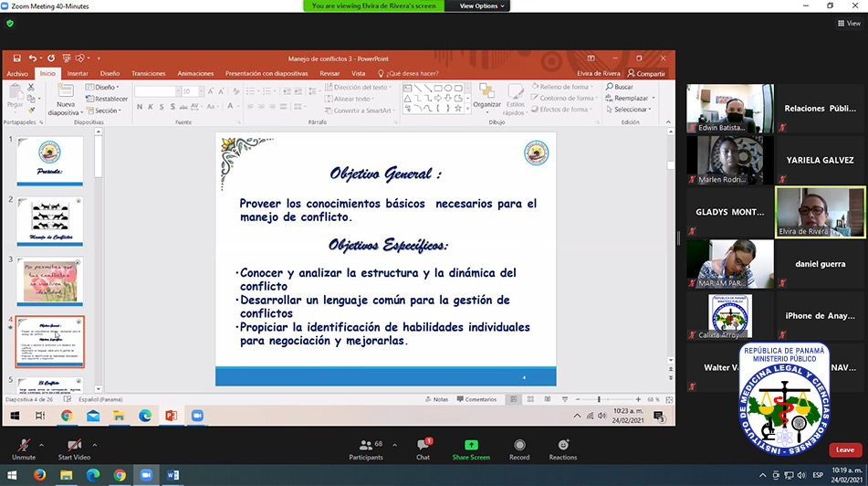The height and width of the screenshot is (486, 868).
Task: Select slide 3 thumbnail with pink flowers
Action: (50, 281)
